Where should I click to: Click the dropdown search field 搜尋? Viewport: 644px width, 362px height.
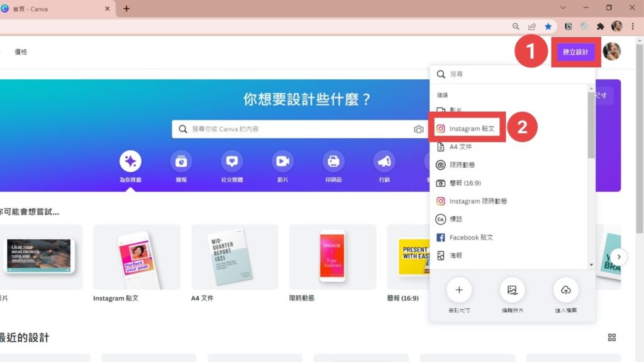[513, 74]
